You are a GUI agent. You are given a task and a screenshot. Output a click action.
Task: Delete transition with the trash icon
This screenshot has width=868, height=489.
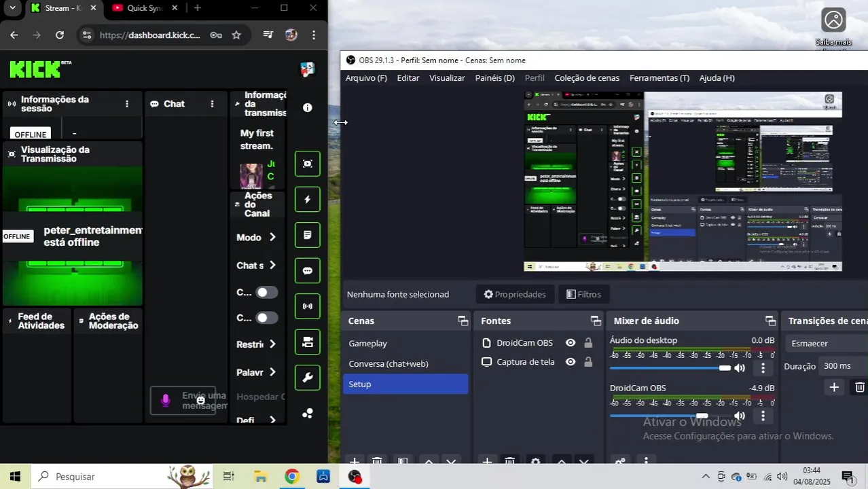coord(860,387)
